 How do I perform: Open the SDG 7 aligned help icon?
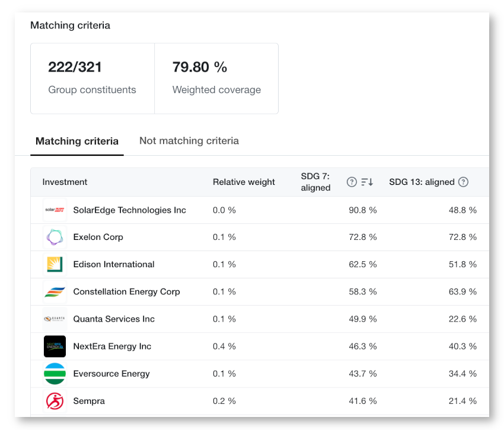pos(352,182)
